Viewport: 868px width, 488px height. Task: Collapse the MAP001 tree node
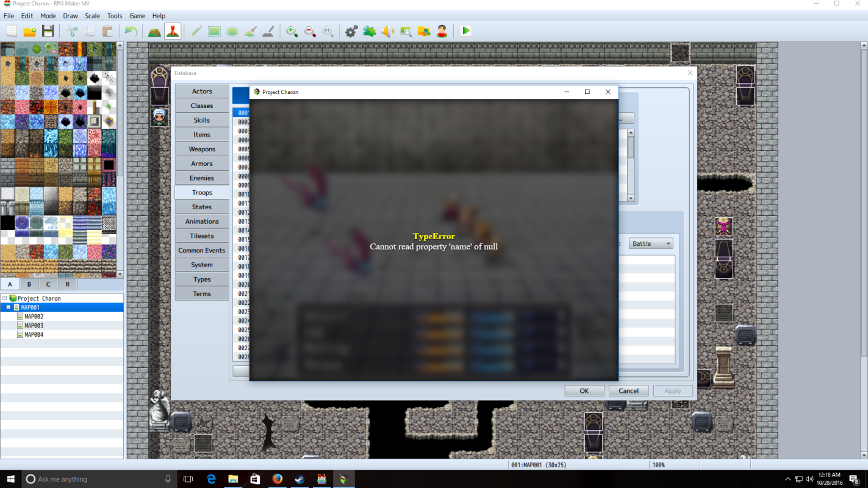click(x=9, y=307)
